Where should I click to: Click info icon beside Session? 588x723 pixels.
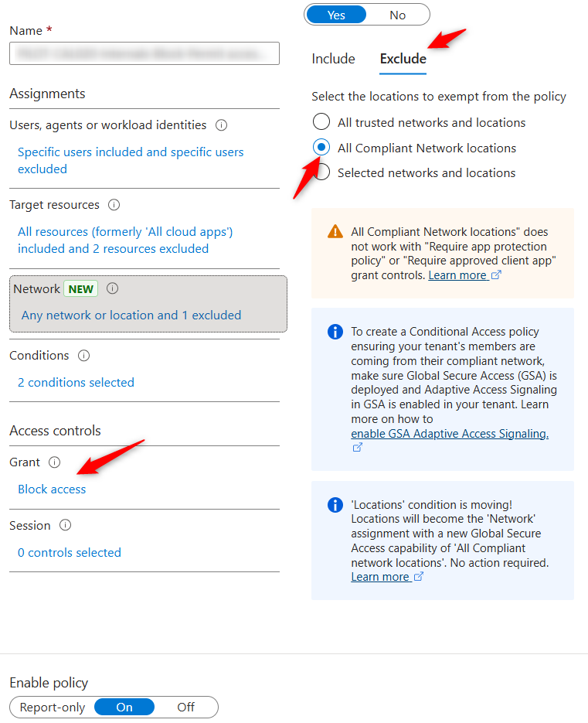[x=65, y=526]
